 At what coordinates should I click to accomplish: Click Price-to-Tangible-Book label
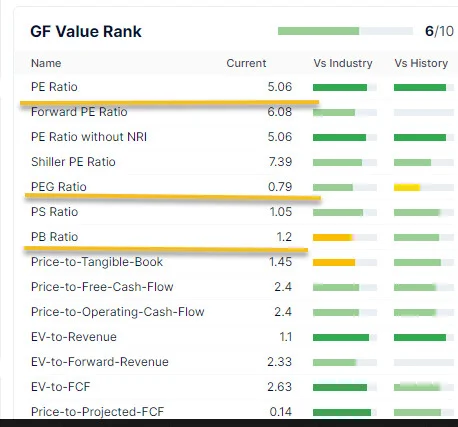coord(97,262)
